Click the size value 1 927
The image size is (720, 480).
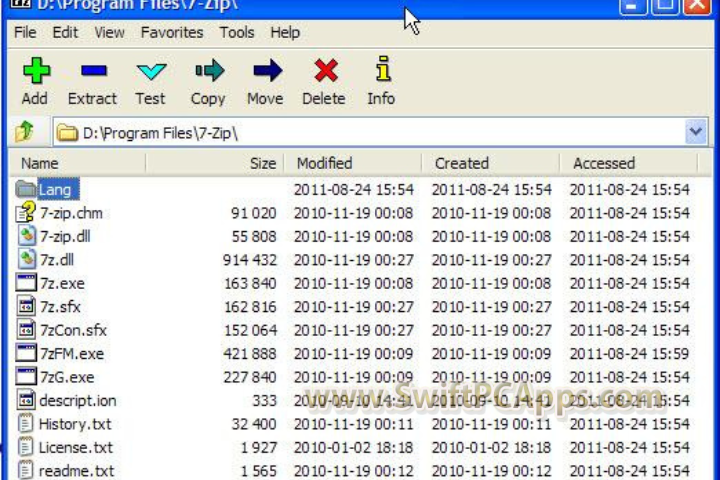click(259, 447)
